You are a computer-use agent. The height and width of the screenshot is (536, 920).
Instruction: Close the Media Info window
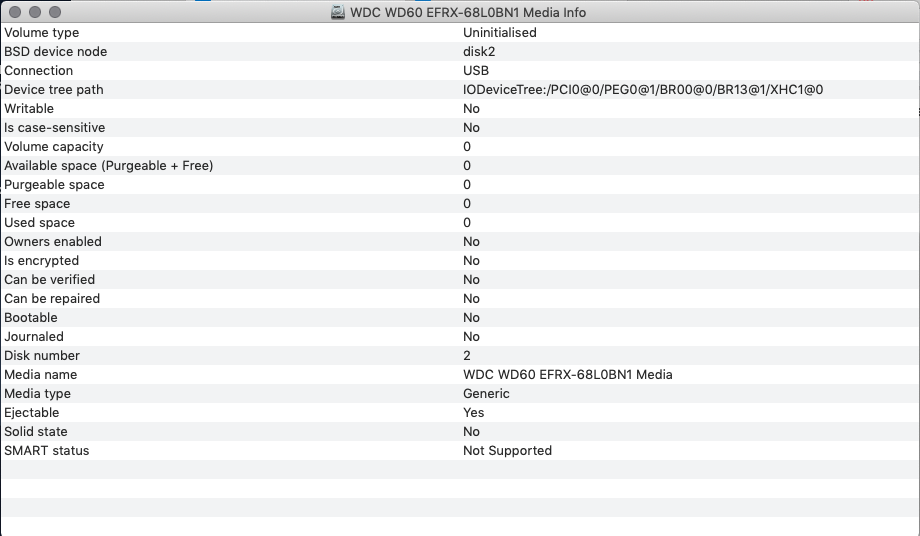point(15,12)
